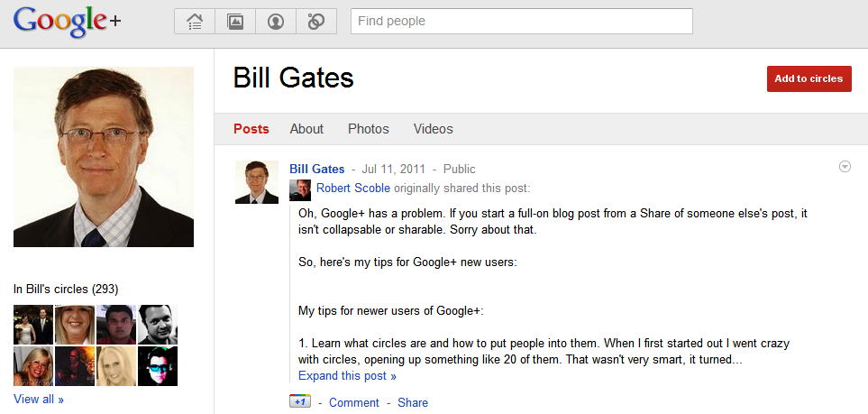Screen dimensions: 868x414
Task: Click the +1 button under the post
Action: pos(300,401)
